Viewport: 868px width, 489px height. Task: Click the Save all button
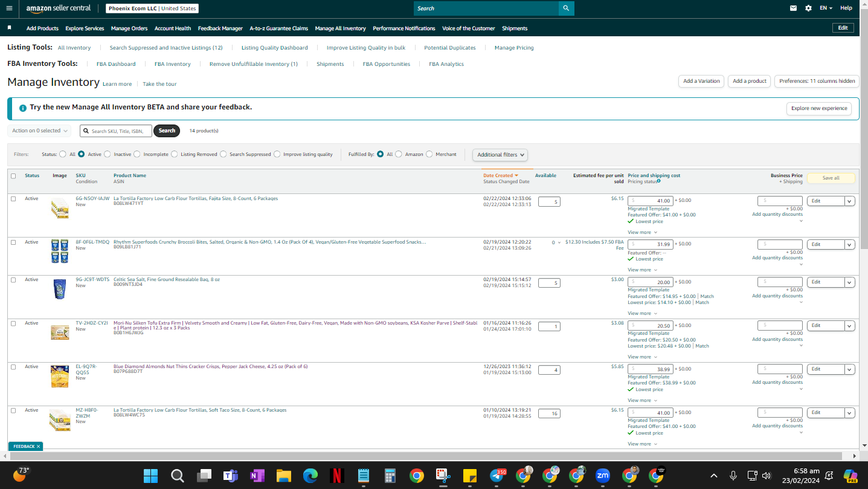[831, 178]
